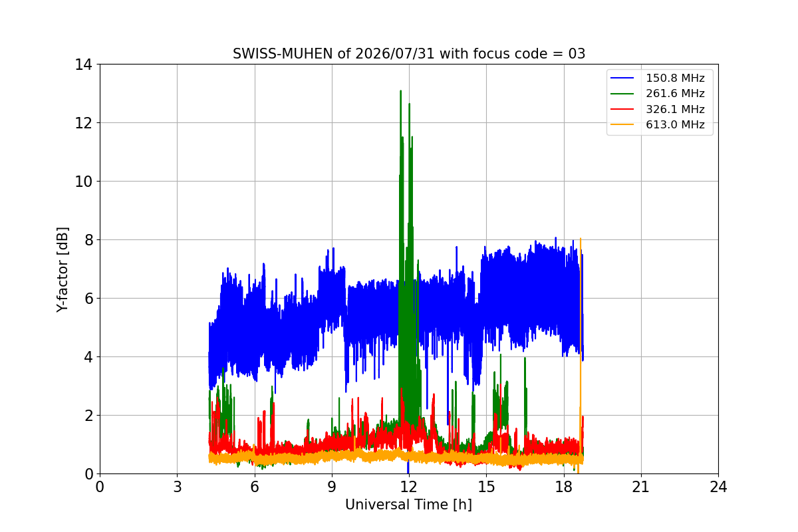Click the 24 tick on the time axis
This screenshot has width=798, height=532.
pyautogui.click(x=718, y=487)
